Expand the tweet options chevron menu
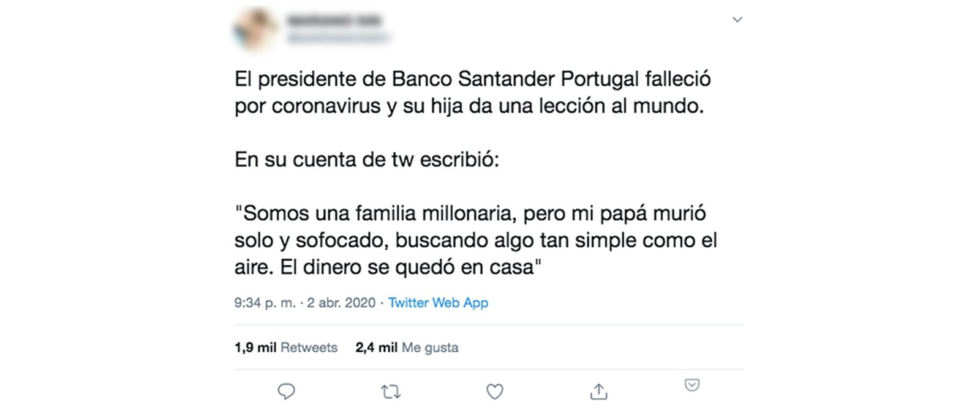980x413 pixels. (737, 20)
